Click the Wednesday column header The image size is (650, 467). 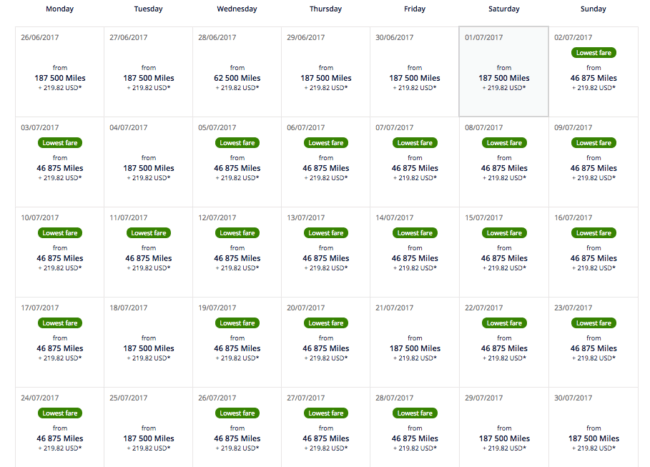click(x=237, y=9)
